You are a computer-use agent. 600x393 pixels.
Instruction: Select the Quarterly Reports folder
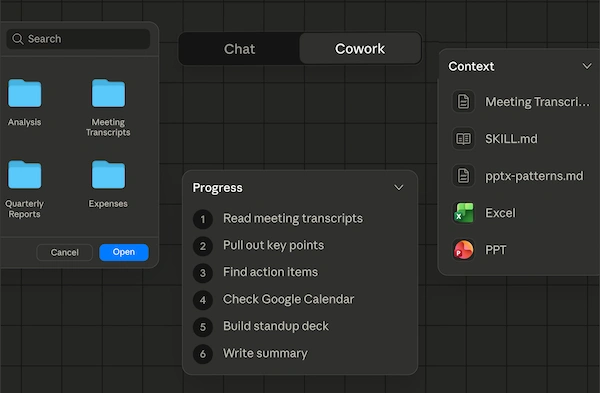[x=24, y=175]
